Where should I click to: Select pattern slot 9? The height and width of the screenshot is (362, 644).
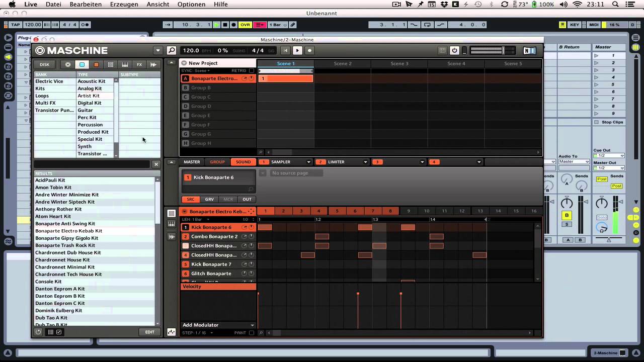pos(409,211)
